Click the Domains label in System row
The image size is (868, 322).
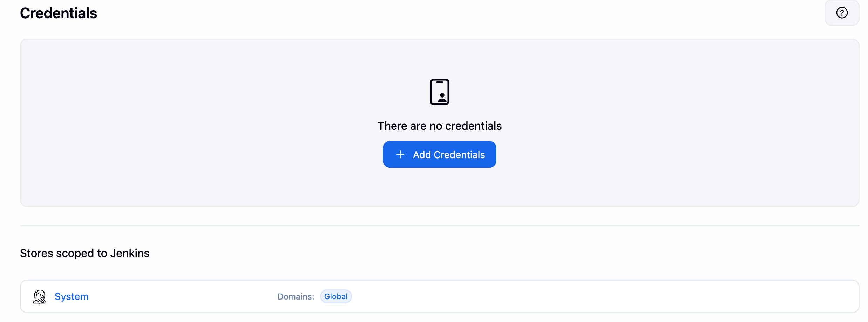pyautogui.click(x=295, y=296)
